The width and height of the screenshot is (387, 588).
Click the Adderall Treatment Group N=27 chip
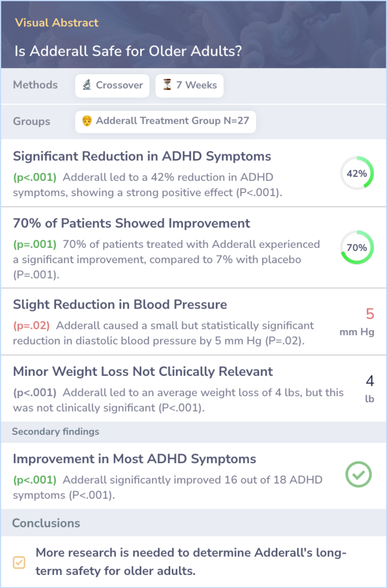(x=166, y=122)
